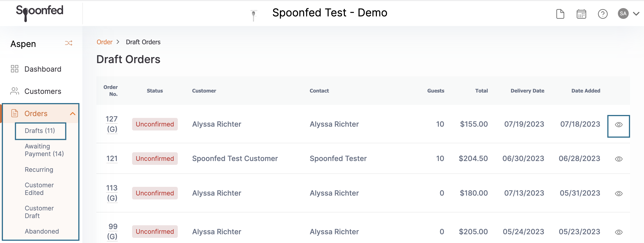Open order number 127 (G) link
The width and height of the screenshot is (644, 243).
coord(112,124)
